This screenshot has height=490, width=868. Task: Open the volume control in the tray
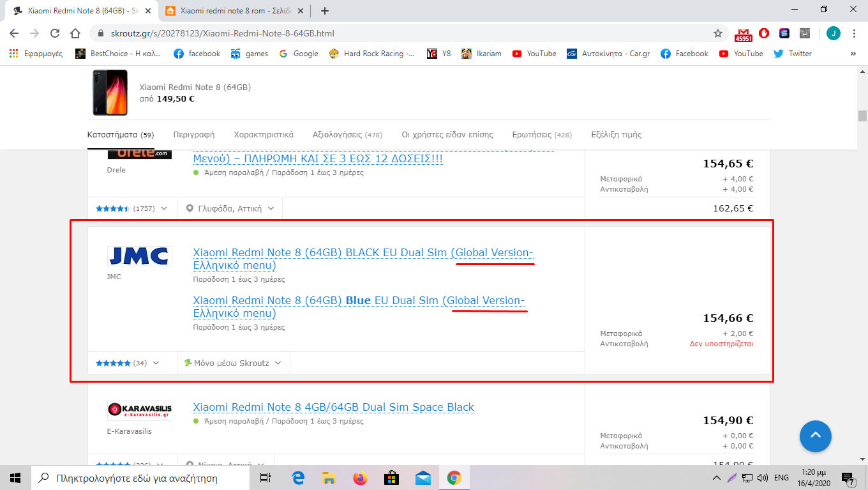coord(761,477)
